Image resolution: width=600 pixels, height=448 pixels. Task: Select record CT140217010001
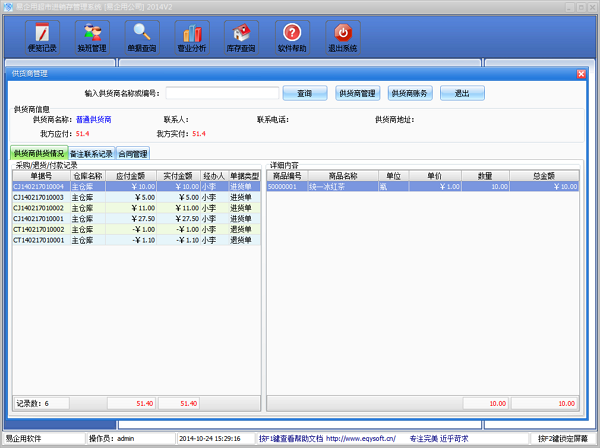coord(136,240)
